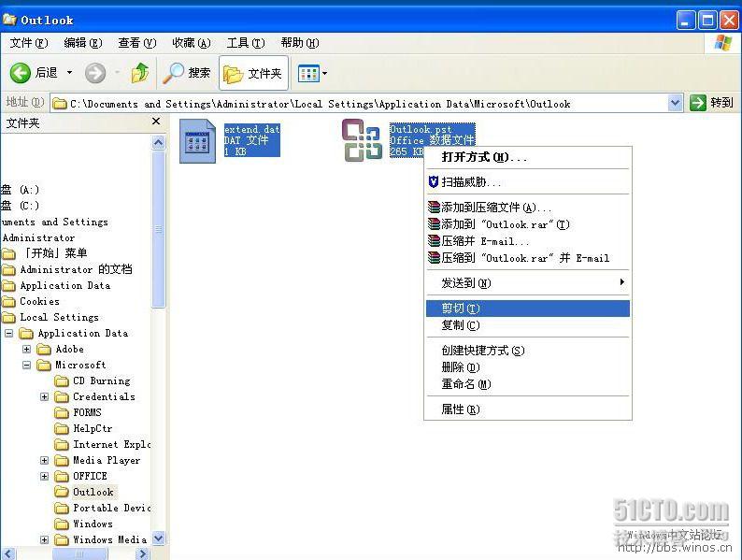This screenshot has width=742, height=560.
Task: Expand the Credentials folder node
Action: coord(44,396)
